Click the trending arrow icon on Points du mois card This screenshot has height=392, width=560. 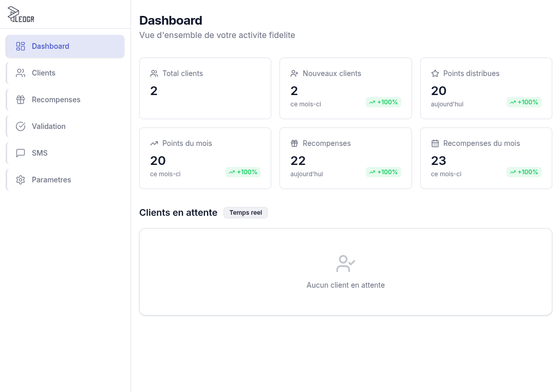pyautogui.click(x=154, y=143)
